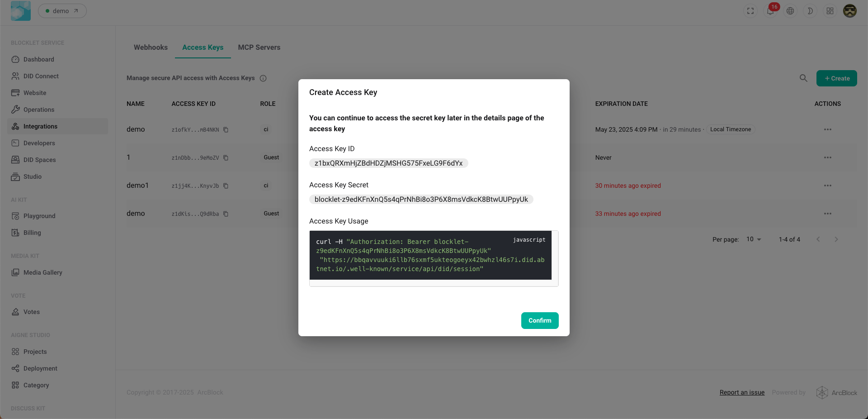Toggle the Local Timezone chip
The width and height of the screenshot is (868, 419).
[x=730, y=129]
